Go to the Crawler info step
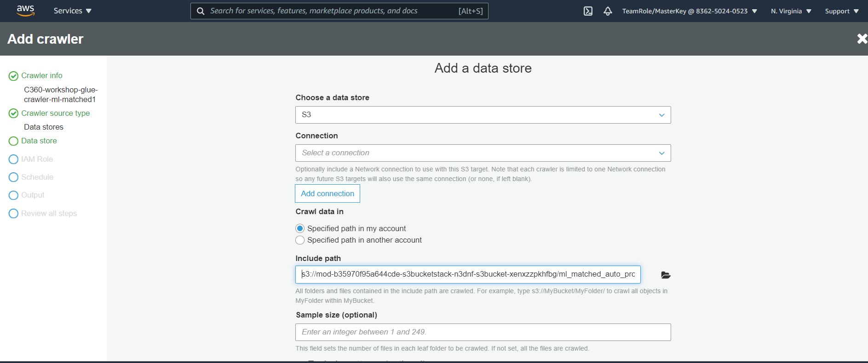The image size is (868, 363). [x=42, y=75]
